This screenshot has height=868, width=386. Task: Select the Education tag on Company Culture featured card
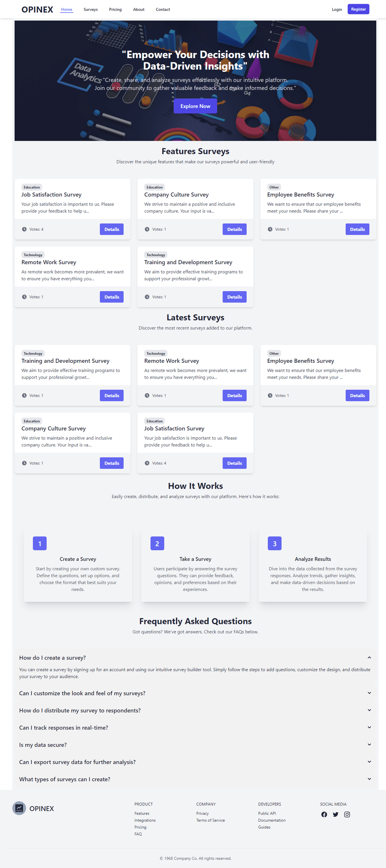click(154, 187)
